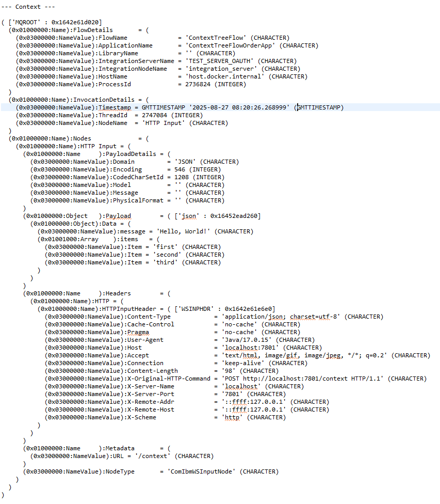Select the 'ContextTreeFlow' value
This screenshot has width=440, height=504.
216,38
